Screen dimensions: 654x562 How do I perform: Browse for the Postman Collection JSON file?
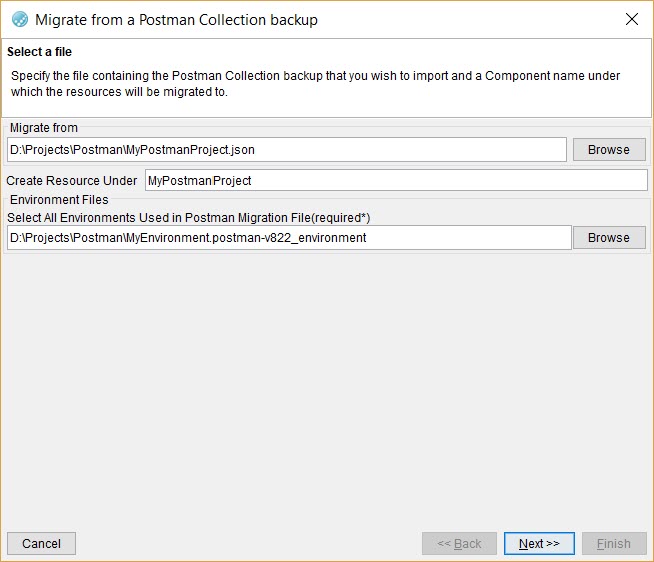[x=608, y=150]
